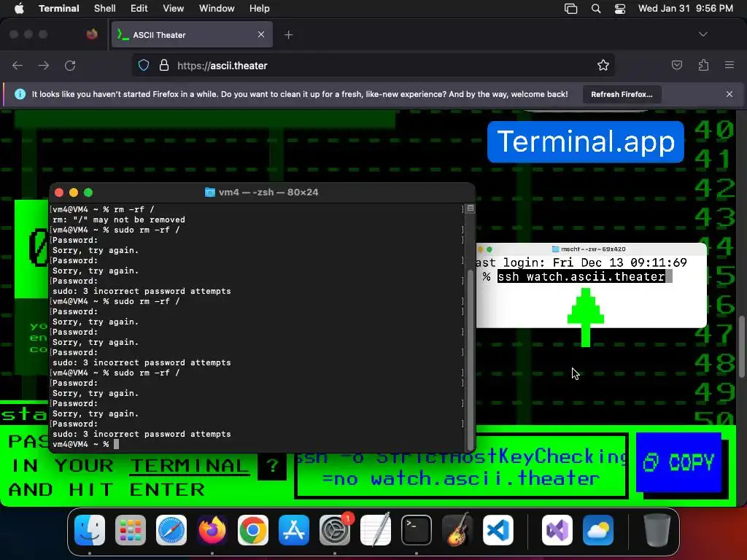This screenshot has width=747, height=560.
Task: Open Trash from the Dock
Action: tap(657, 530)
